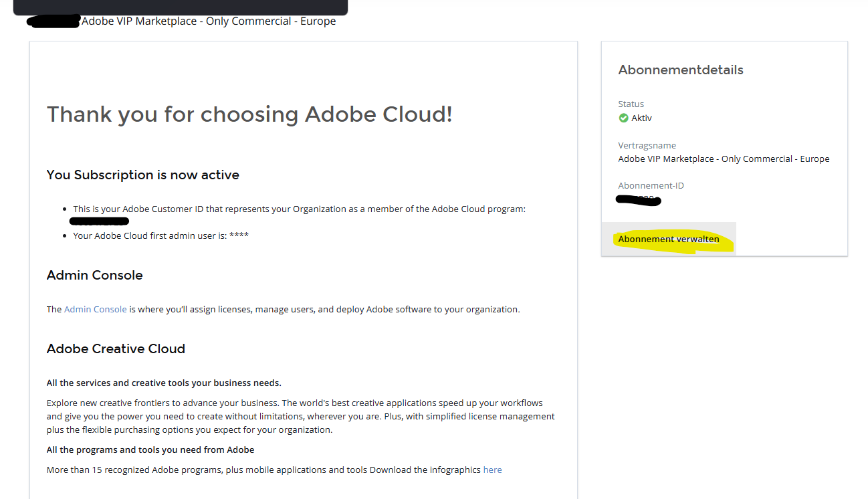
Task: Click the 'Admin Console' section heading
Action: coord(94,275)
